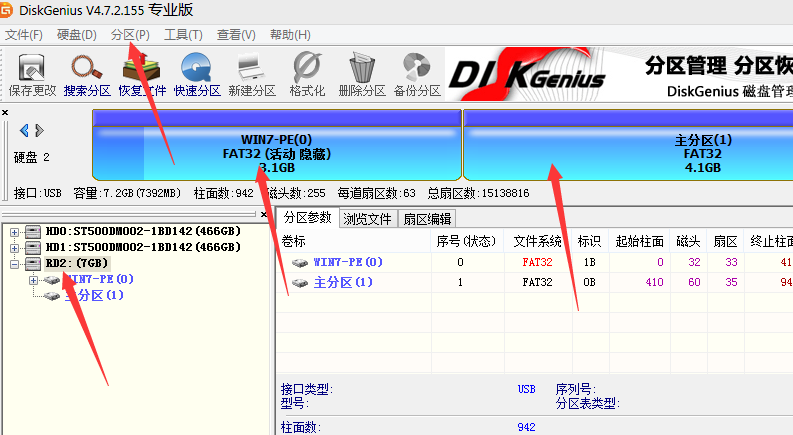The height and width of the screenshot is (435, 793).
Task: Click New Partition (新建分区) icon
Action: [252, 75]
